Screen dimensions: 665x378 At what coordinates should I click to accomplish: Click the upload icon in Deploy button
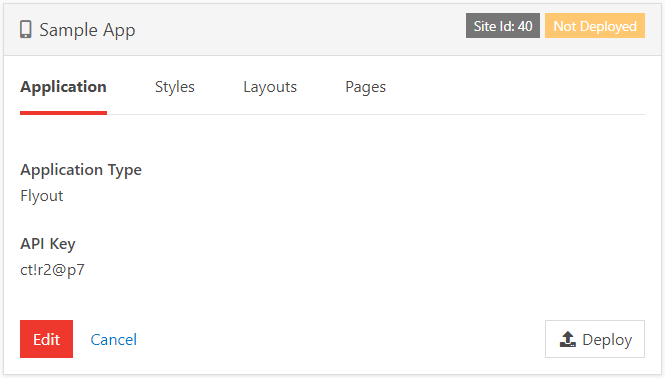[x=567, y=339]
